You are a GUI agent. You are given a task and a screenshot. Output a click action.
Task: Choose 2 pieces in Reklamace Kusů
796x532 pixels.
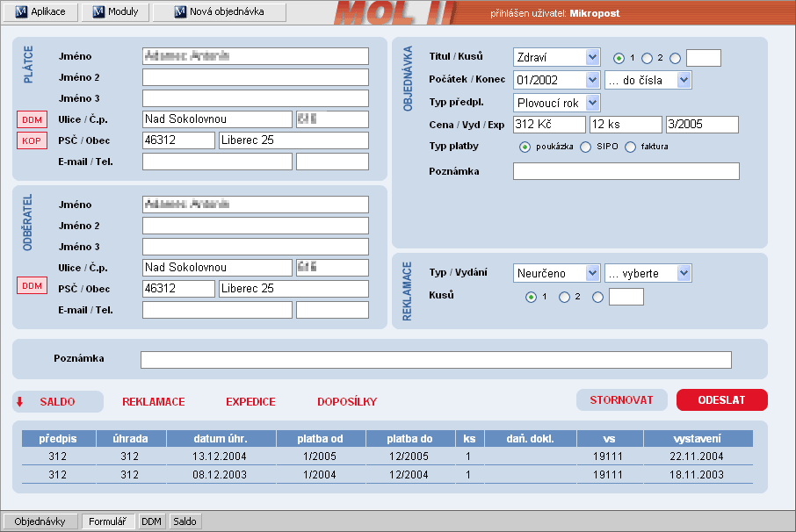[x=564, y=298]
